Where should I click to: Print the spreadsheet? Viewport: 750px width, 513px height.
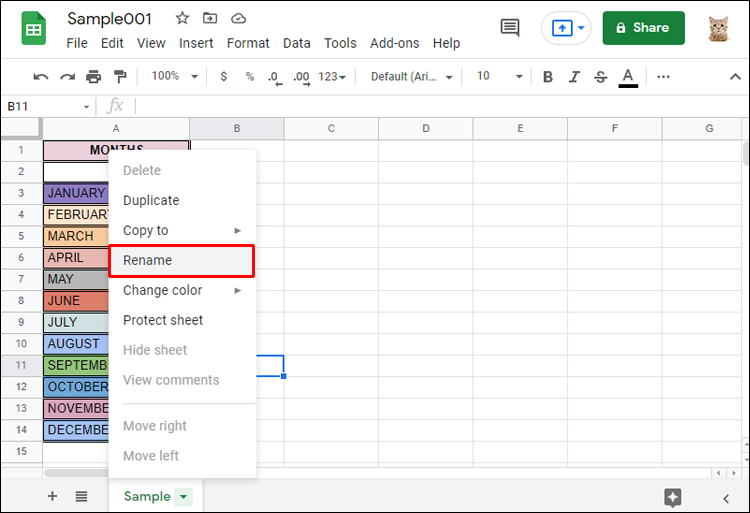[93, 76]
